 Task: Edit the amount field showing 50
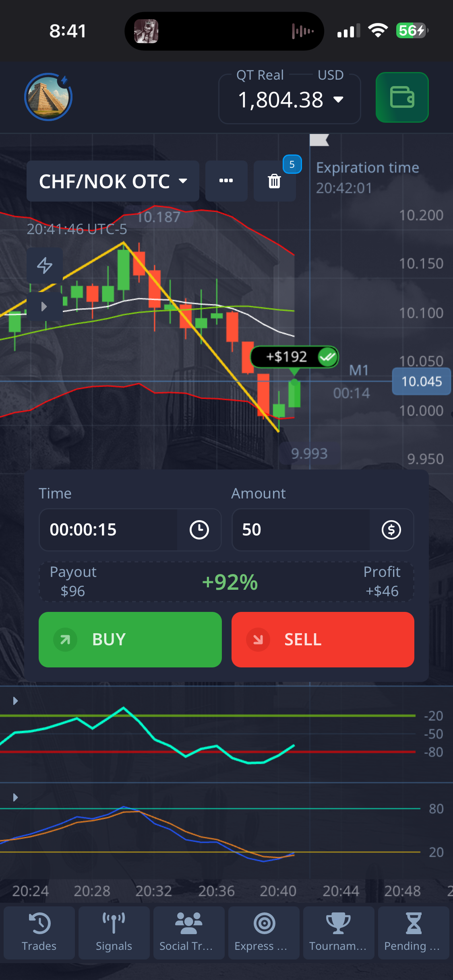coord(300,529)
